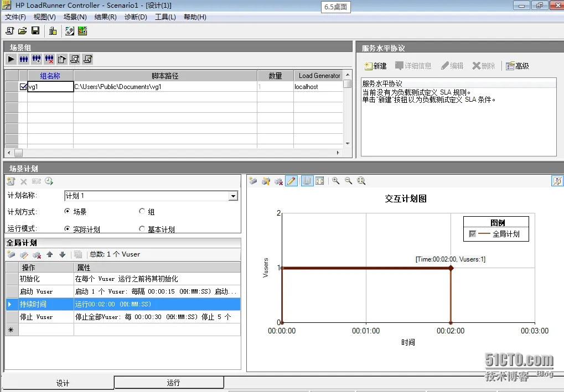This screenshot has width=564, height=392.
Task: Uncheck the vg1 group checkbox
Action: click(x=23, y=87)
